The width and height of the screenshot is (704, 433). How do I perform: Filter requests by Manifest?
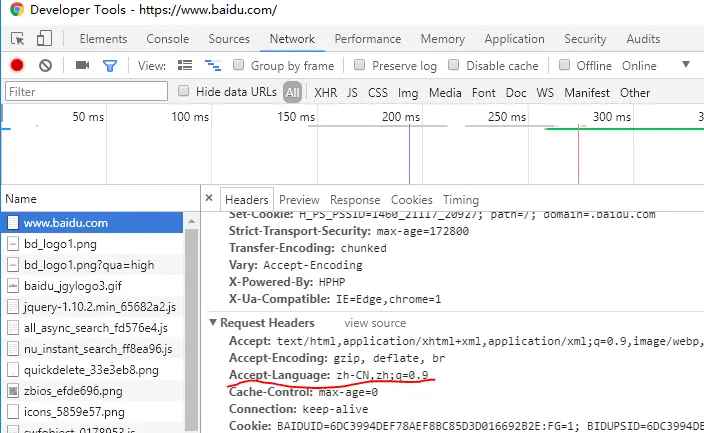coord(587,93)
